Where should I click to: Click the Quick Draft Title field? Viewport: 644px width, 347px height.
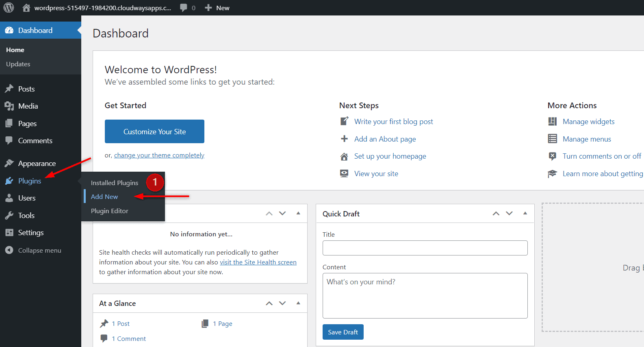pyautogui.click(x=425, y=248)
